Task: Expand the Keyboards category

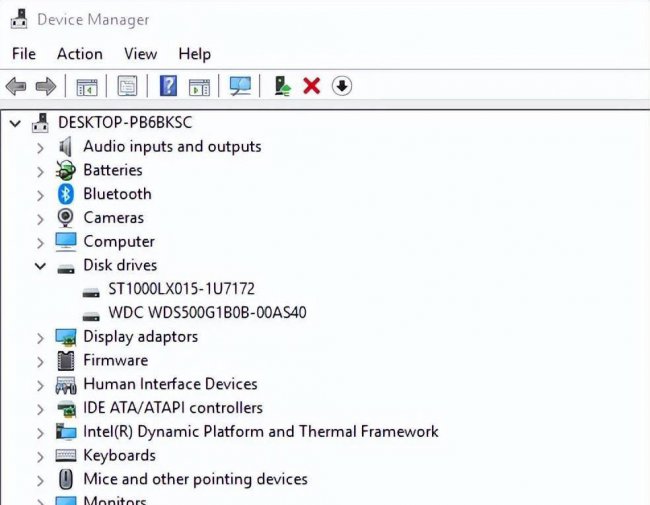Action: (40, 457)
